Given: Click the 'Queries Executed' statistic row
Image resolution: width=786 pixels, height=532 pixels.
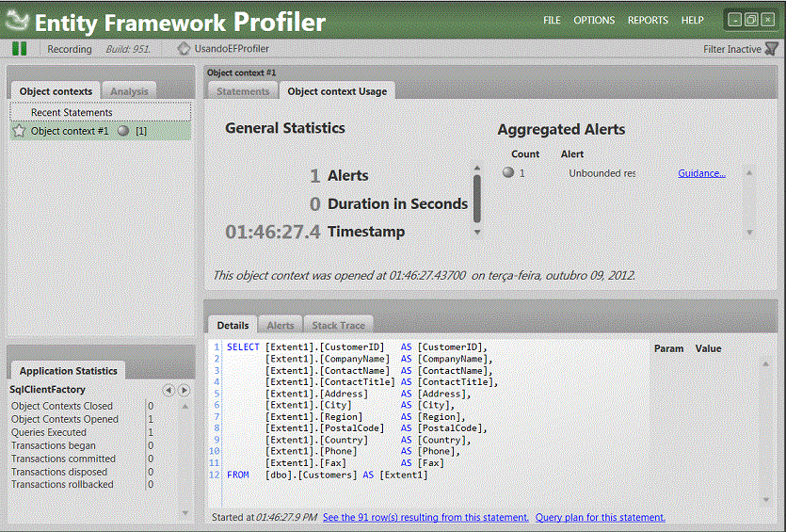Looking at the screenshot, I should (82, 431).
